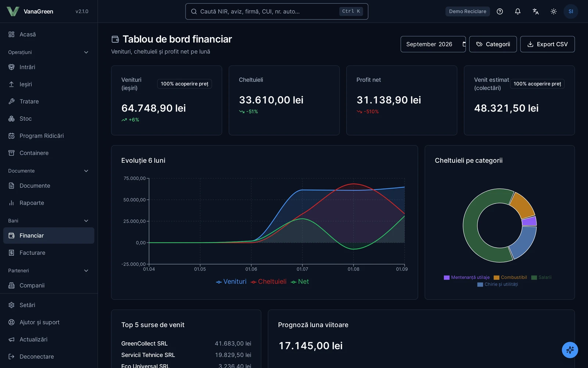The image size is (588, 368).
Task: Select the Financiar menu item
Action: point(49,236)
